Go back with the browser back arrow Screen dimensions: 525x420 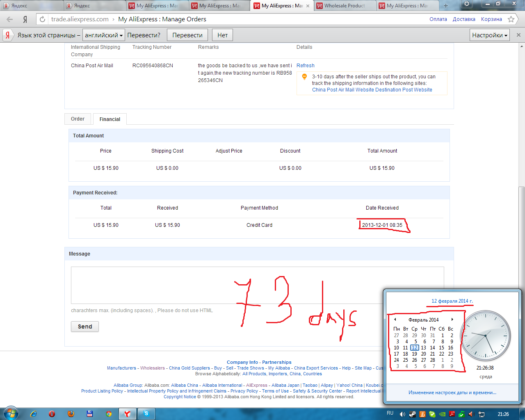point(10,19)
